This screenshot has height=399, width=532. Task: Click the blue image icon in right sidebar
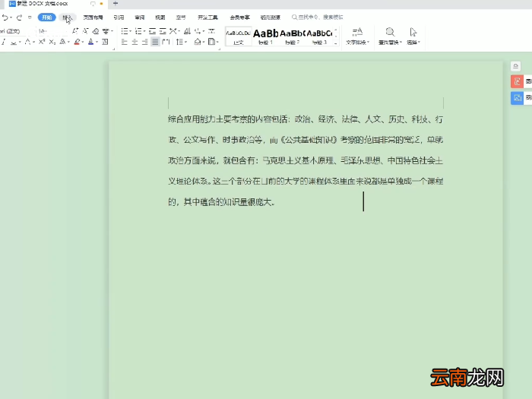[517, 98]
